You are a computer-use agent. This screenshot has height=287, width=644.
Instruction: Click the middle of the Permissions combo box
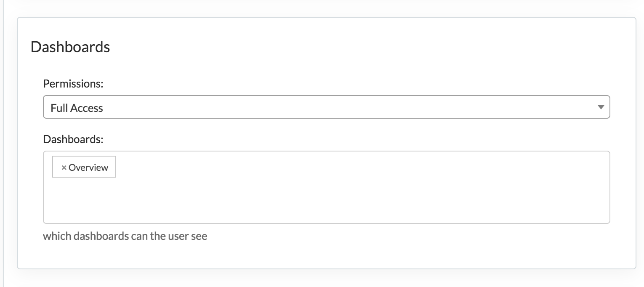[x=326, y=107]
